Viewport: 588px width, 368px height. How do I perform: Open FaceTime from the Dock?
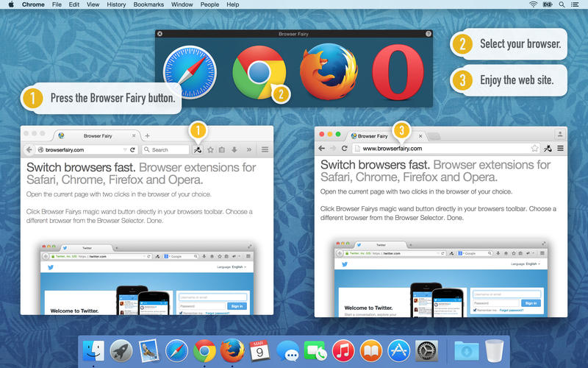tap(315, 351)
